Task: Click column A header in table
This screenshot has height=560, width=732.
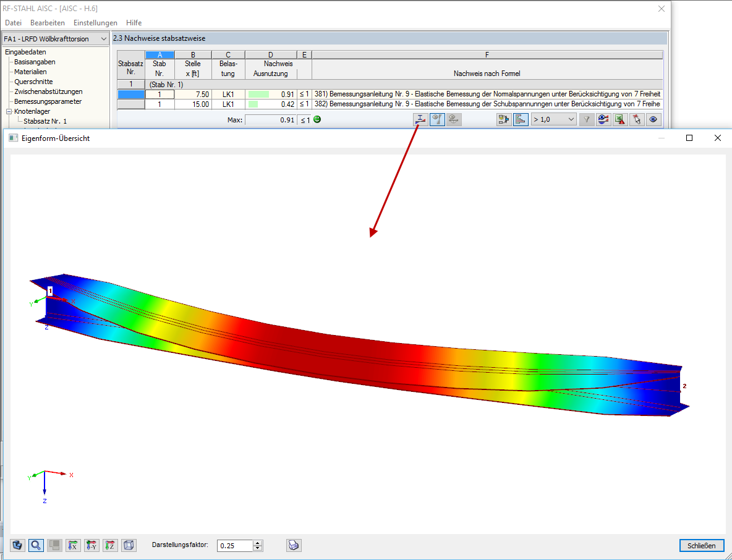Action: 160,54
